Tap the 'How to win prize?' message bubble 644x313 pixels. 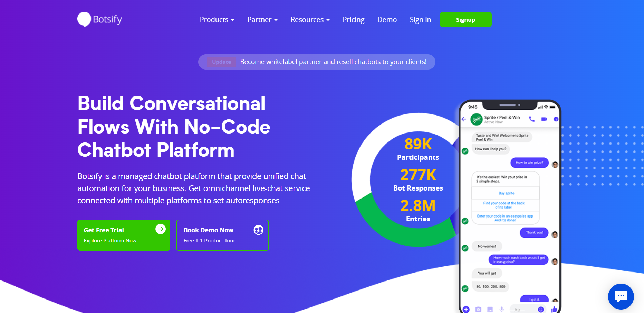click(x=529, y=163)
